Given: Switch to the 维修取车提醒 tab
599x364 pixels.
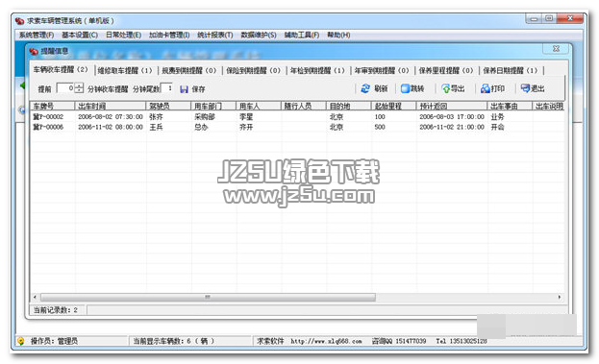Looking at the screenshot, I should [125, 70].
